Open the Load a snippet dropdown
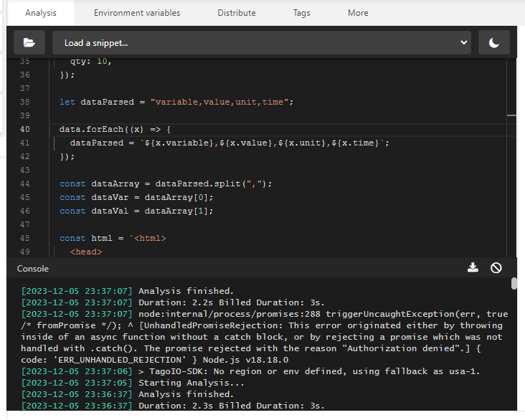Screen dimensions: 525x420 (x=262, y=42)
